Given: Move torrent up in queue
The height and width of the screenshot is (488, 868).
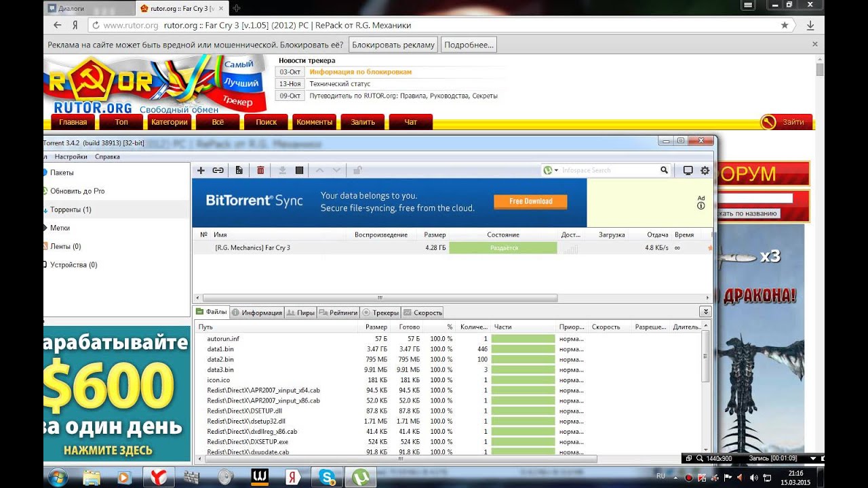Looking at the screenshot, I should pos(320,170).
